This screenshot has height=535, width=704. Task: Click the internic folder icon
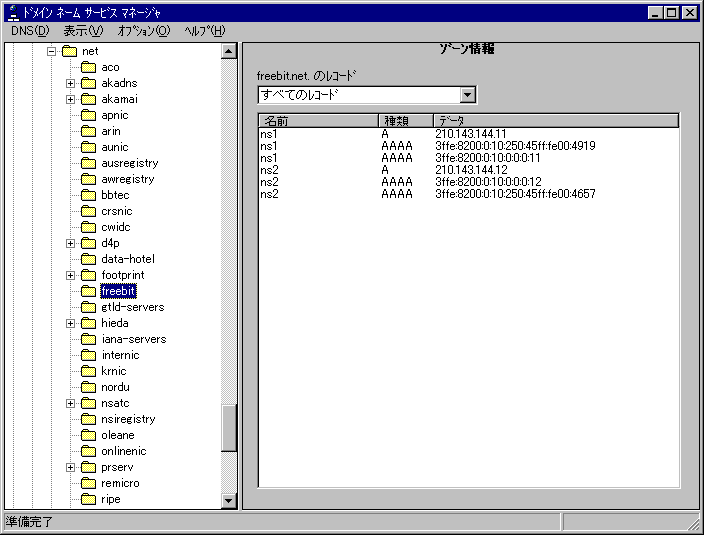(x=88, y=355)
